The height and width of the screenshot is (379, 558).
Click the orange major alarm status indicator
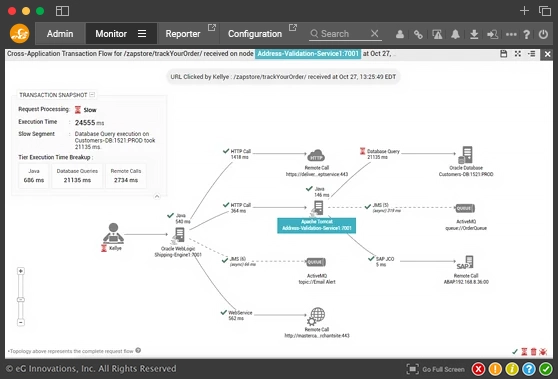pos(495,369)
